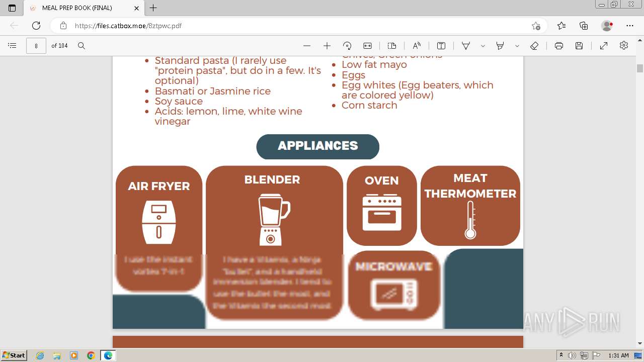Image resolution: width=644 pixels, height=362 pixels.
Task: Search within the PDF document
Action: [x=82, y=46]
